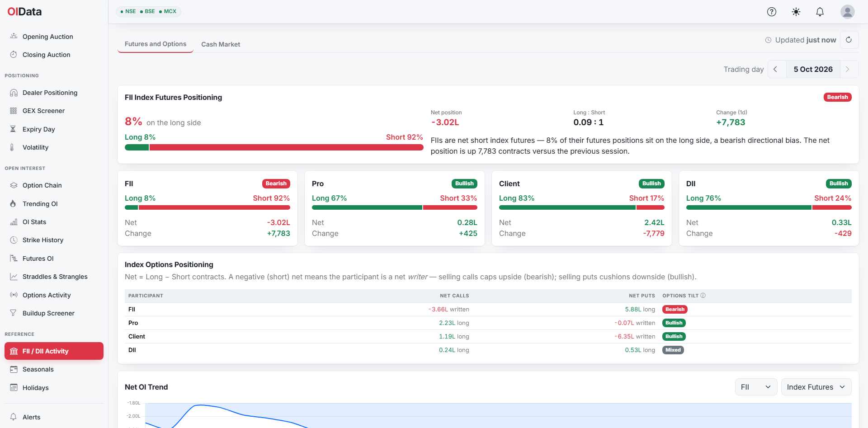Click the Closing Auction clock icon
The height and width of the screenshot is (428, 868).
14,55
